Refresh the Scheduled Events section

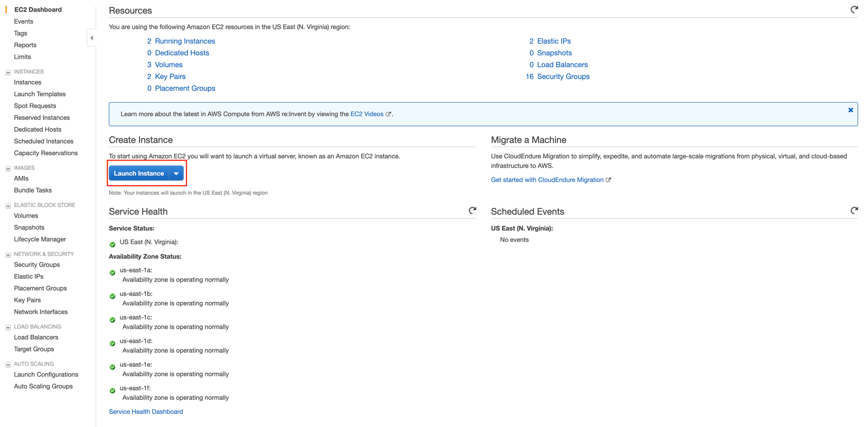(x=854, y=211)
